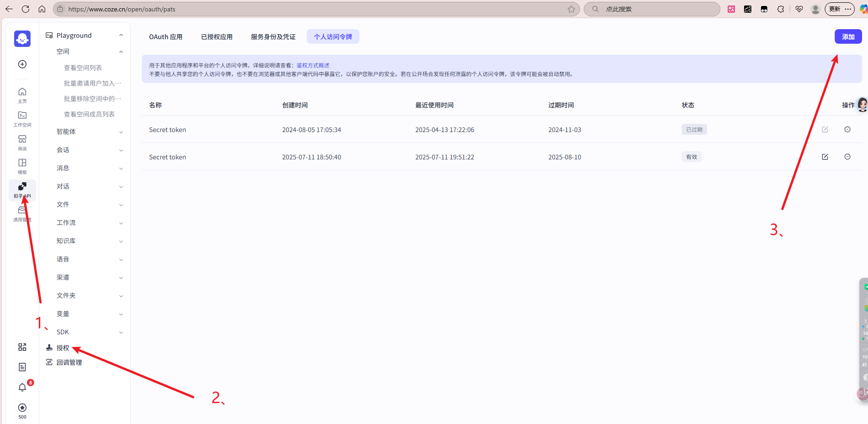Viewport: 868px width, 424px height.
Task: Select 查看空间列表 in the tree
Action: coord(83,68)
